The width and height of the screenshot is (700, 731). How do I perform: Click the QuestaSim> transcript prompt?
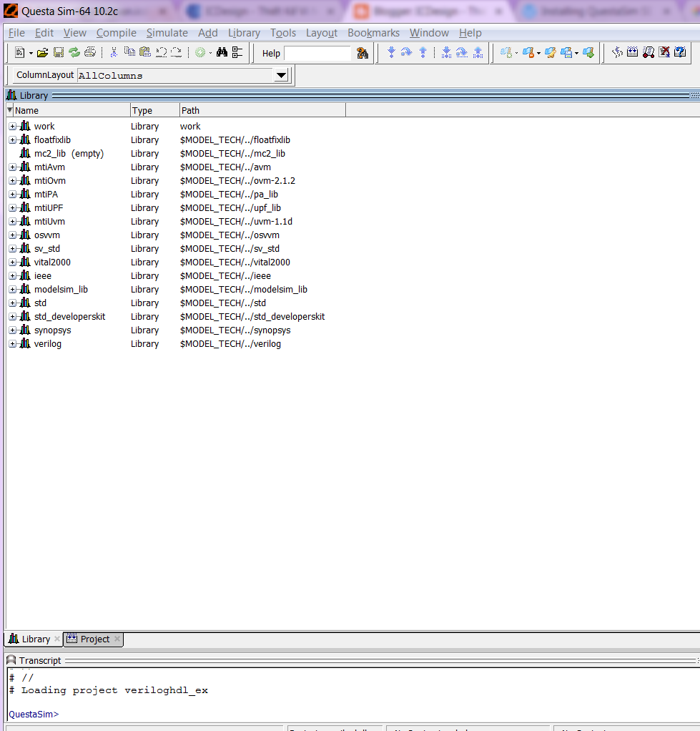[x=34, y=715]
